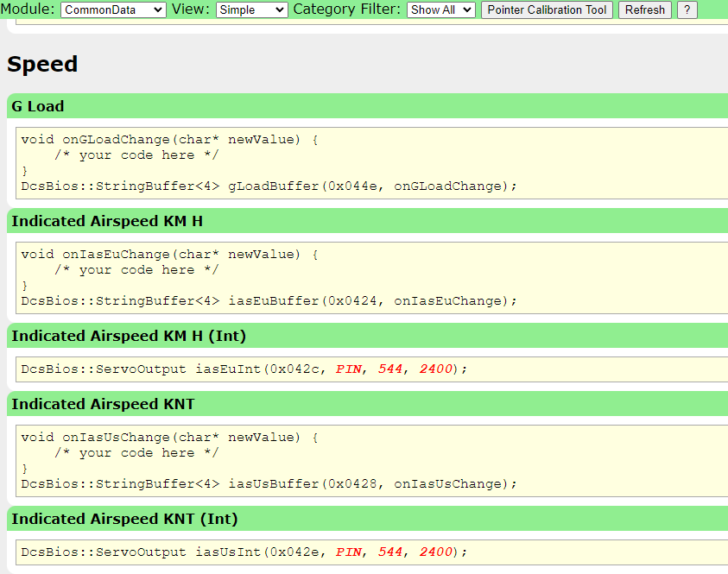The image size is (728, 574).
Task: Click "your code here" comment under onIasUsChange
Action: point(136,452)
